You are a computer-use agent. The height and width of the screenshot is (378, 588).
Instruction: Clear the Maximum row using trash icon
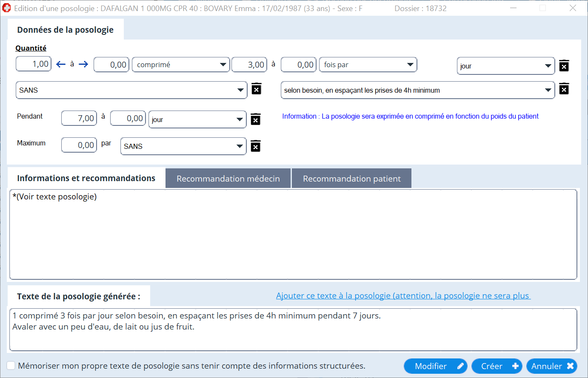pyautogui.click(x=255, y=146)
